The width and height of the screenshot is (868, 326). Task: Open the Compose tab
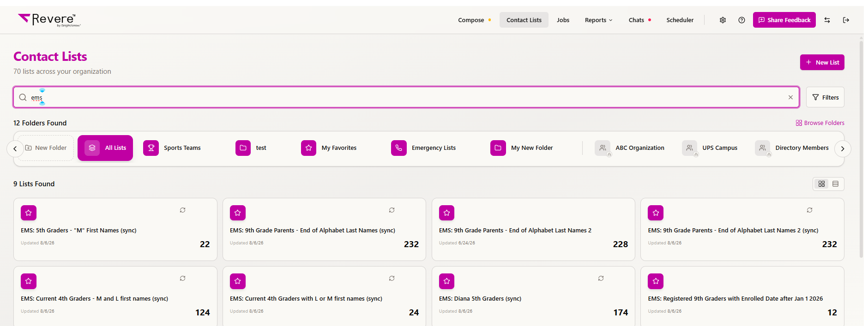click(x=474, y=20)
